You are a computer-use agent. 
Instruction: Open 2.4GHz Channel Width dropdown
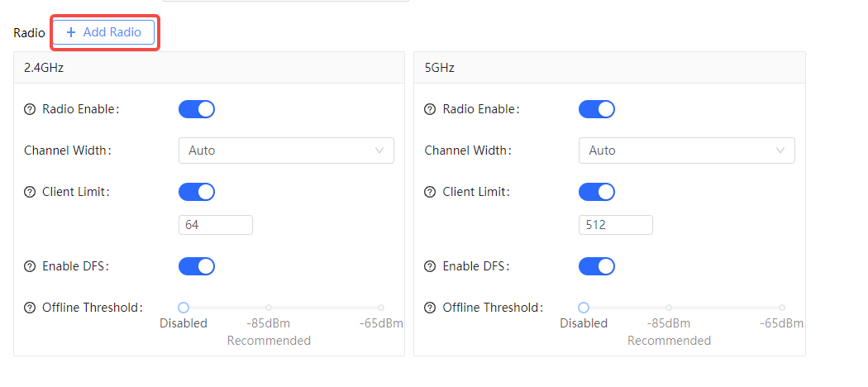pos(286,150)
